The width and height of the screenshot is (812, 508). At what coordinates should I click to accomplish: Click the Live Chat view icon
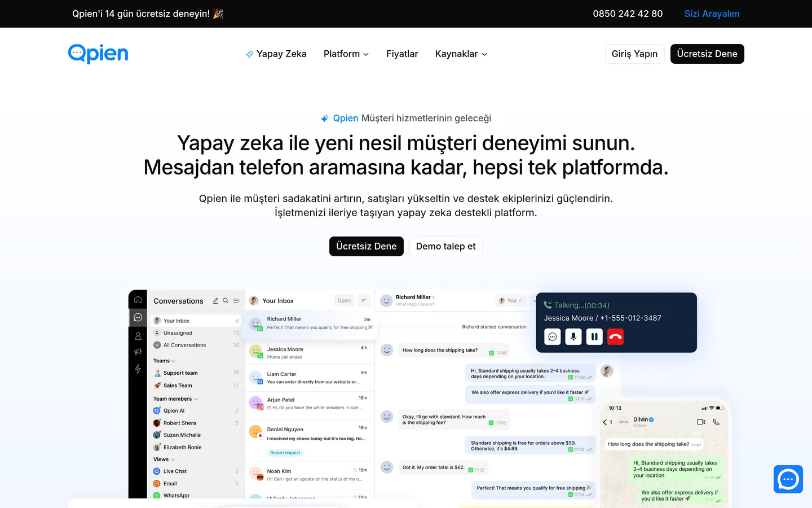pos(157,471)
